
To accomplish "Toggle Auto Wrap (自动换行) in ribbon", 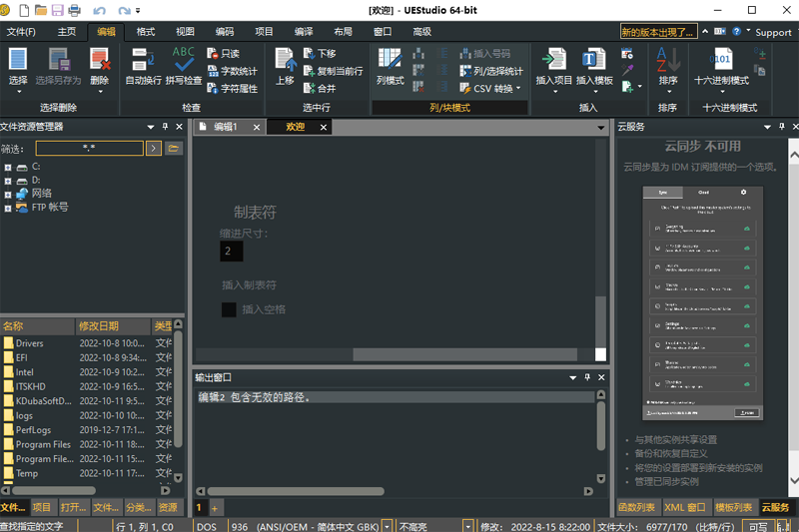I will pos(143,60).
